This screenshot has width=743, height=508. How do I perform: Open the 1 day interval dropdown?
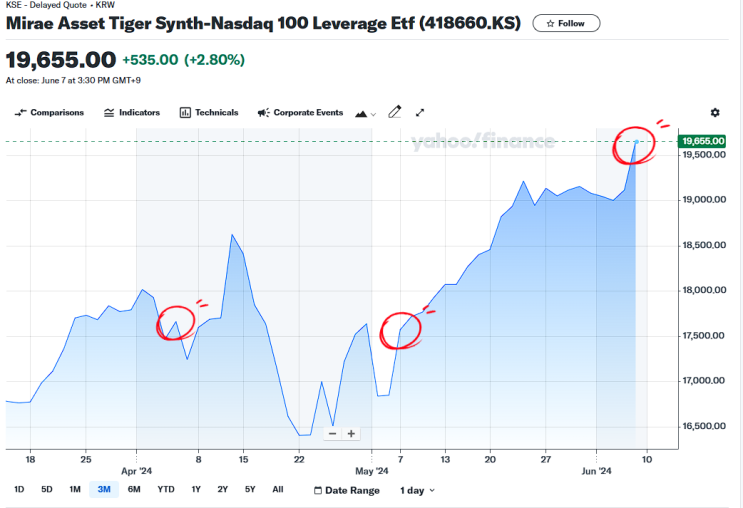pos(417,490)
